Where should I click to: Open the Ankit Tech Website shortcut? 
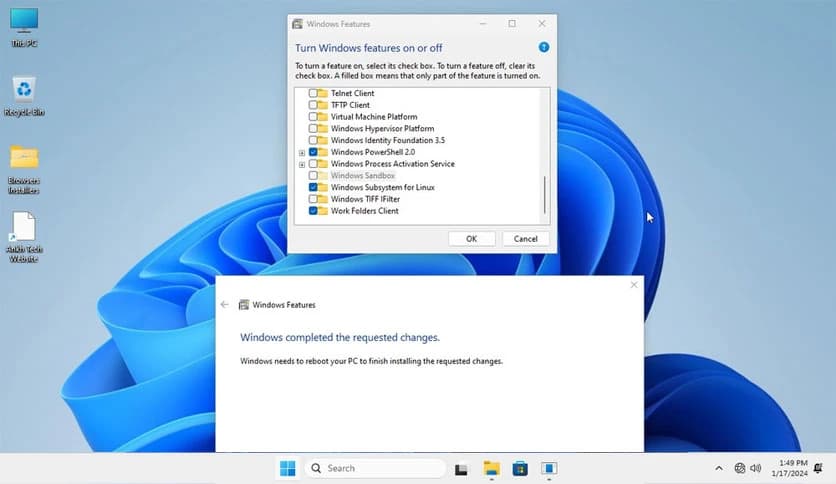[x=24, y=237]
